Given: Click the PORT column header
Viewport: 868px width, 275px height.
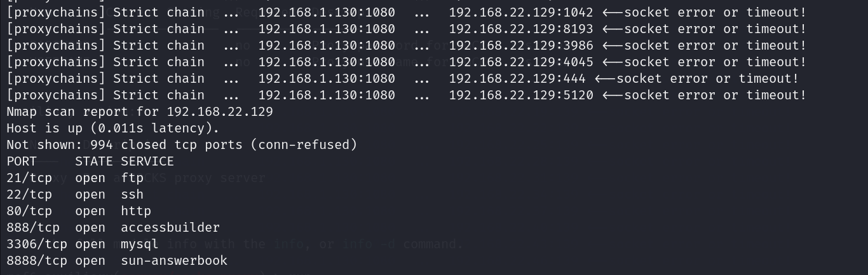Looking at the screenshot, I should click(x=22, y=161).
